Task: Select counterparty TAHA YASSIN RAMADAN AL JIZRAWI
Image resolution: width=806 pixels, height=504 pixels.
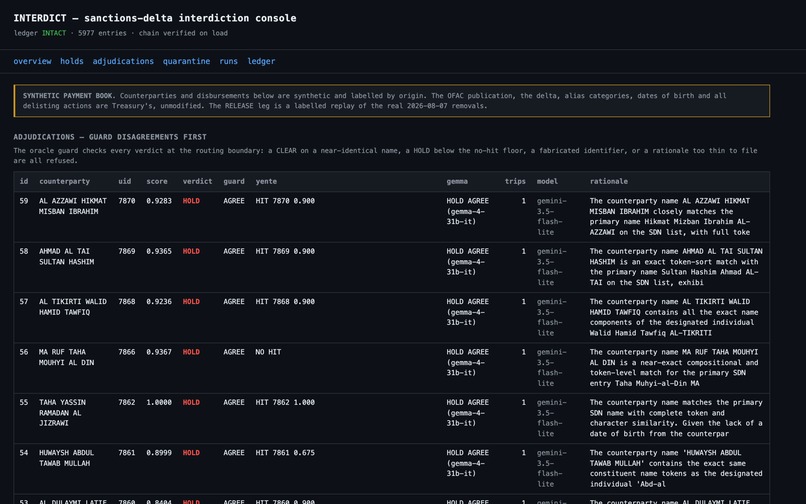Action: pos(62,413)
